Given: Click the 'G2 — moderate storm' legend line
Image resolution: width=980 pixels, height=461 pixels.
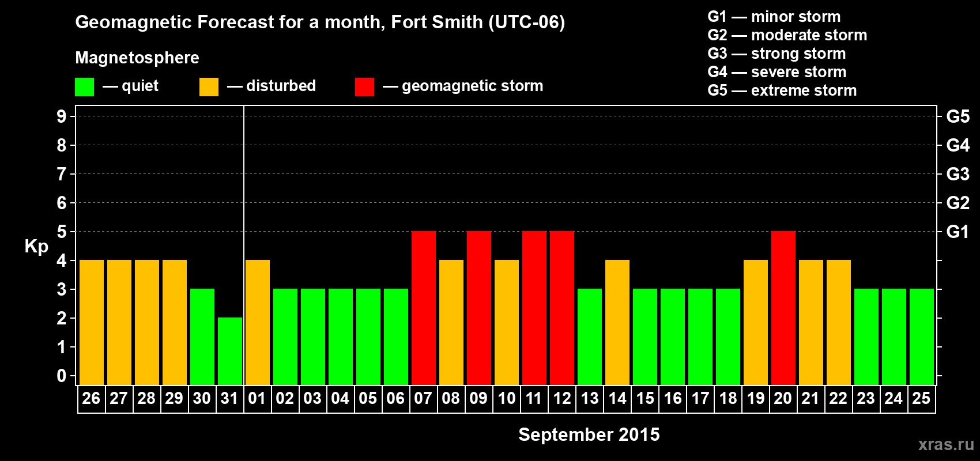Looking at the screenshot, I should 787,35.
